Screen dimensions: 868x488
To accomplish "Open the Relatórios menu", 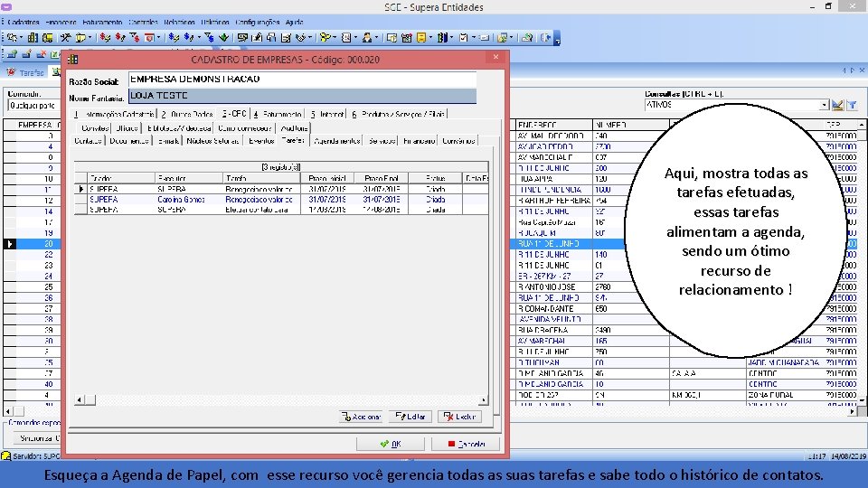I will [x=179, y=22].
